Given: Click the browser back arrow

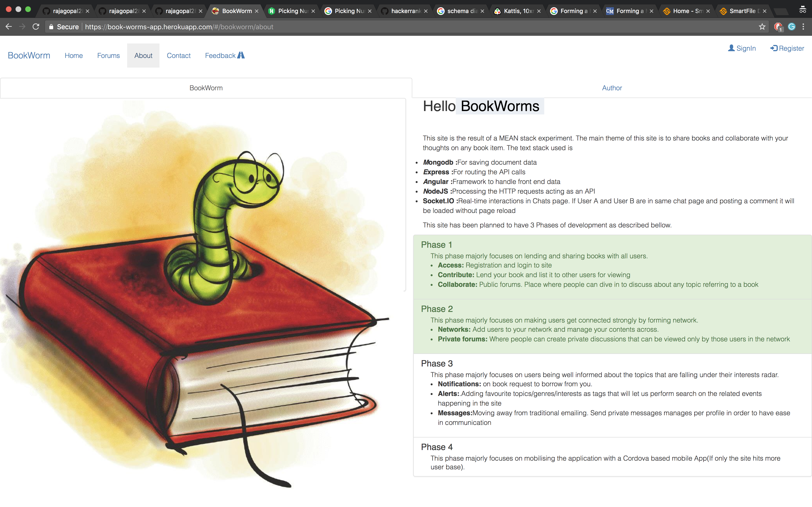Looking at the screenshot, I should 9,27.
